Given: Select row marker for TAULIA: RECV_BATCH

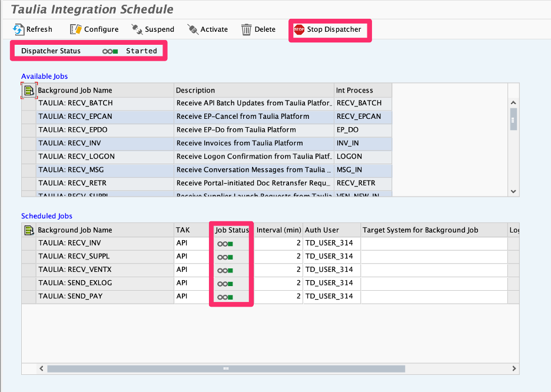Looking at the screenshot, I should [28, 103].
